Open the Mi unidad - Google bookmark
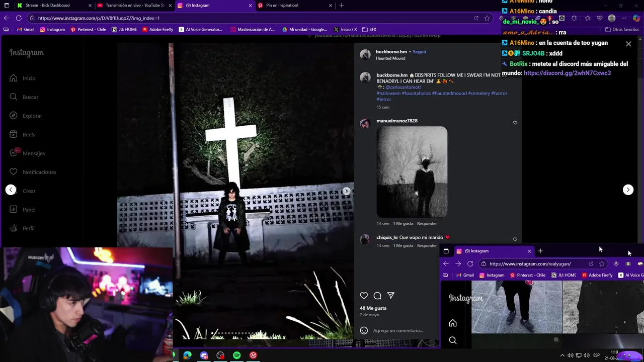 coord(304,30)
